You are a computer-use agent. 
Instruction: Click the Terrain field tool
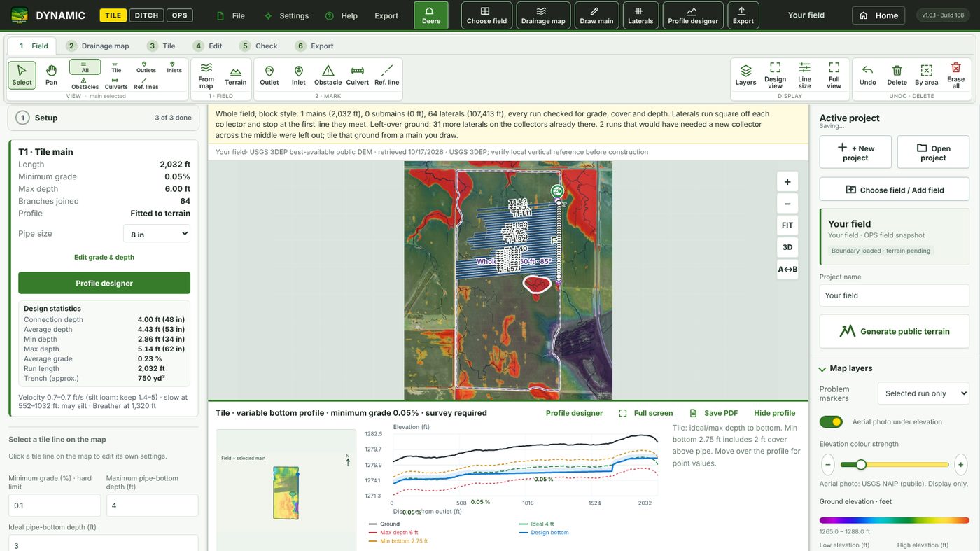[235, 75]
